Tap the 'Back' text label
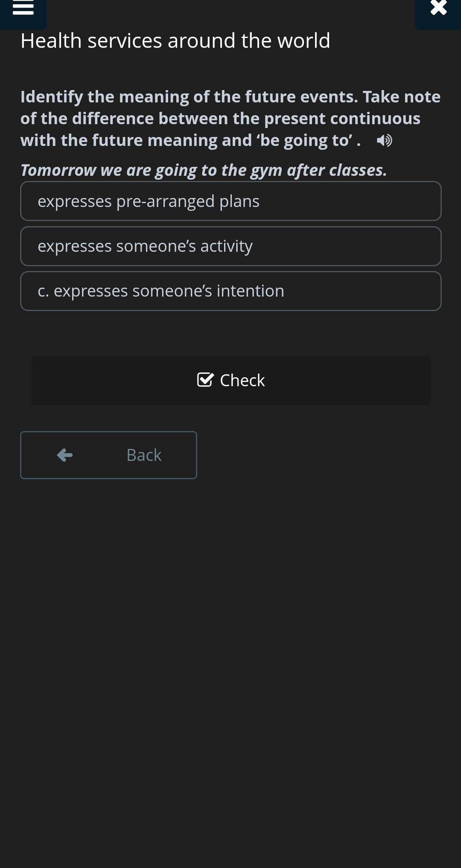Screen dimensions: 461x868 144,455
